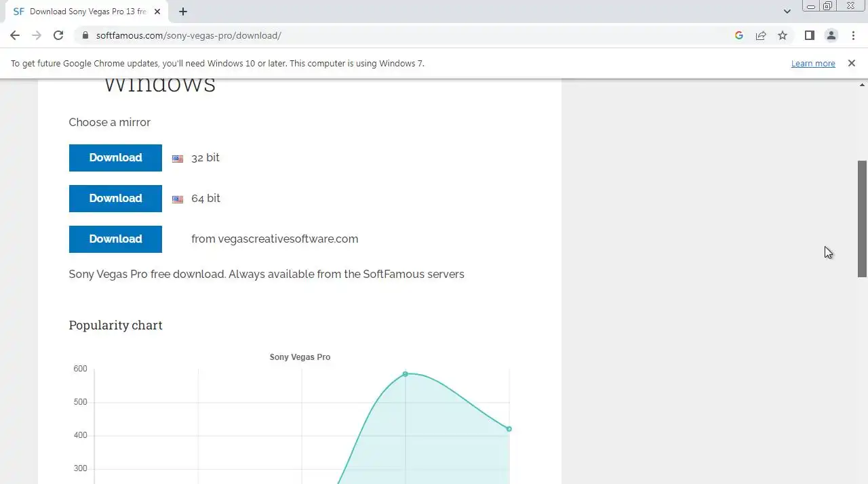Open the Chrome profile avatar
Viewport: 868px width, 484px height.
click(x=831, y=35)
